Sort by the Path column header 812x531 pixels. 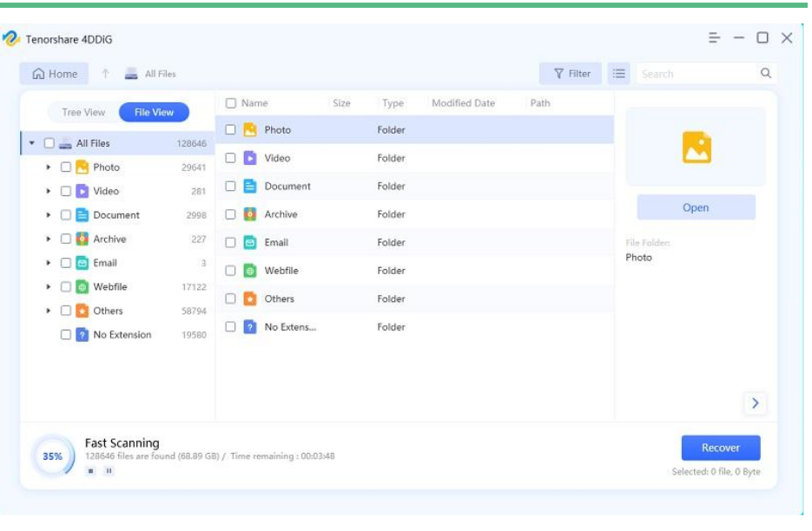[x=539, y=103]
